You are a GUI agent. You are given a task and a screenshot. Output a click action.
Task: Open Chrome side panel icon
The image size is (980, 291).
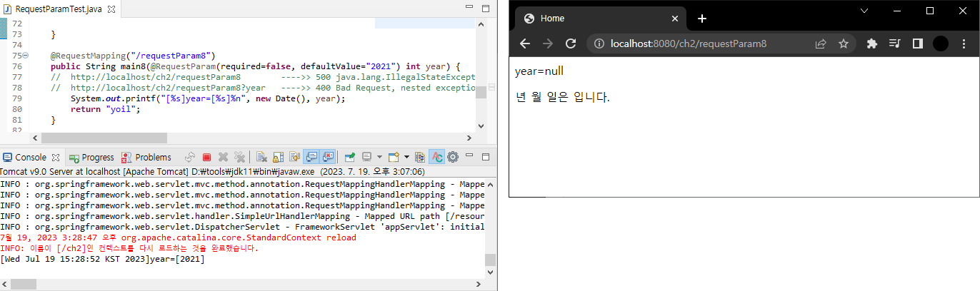pyautogui.click(x=917, y=44)
